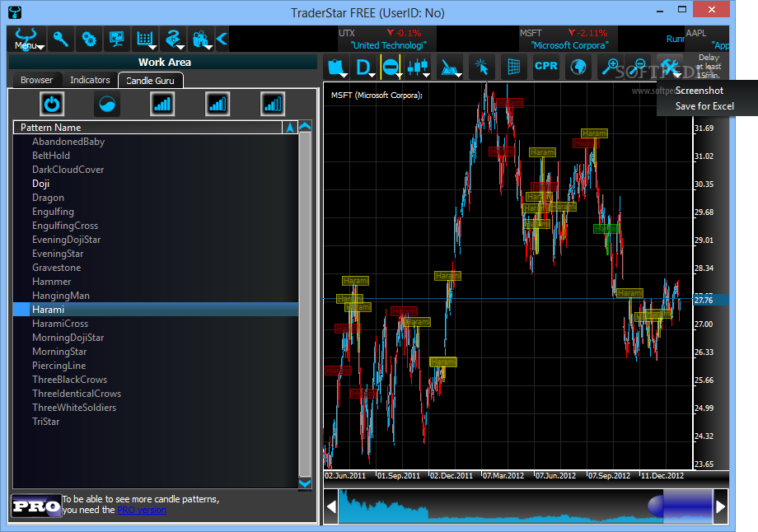This screenshot has width=758, height=532.
Task: Click the UTX ticker tile
Action: click(386, 40)
